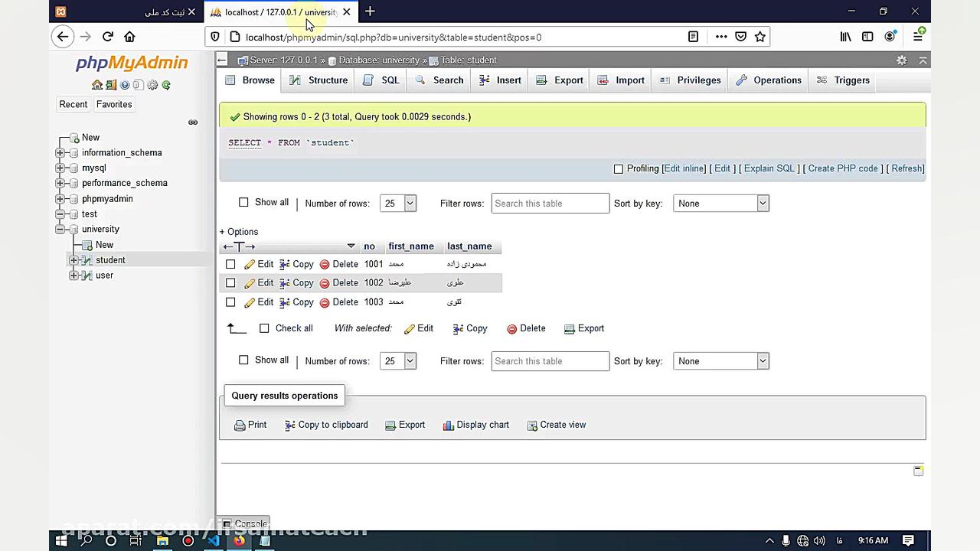Click the green reload navigation panel icon
Screen dimensions: 980x551
pyautogui.click(x=166, y=85)
